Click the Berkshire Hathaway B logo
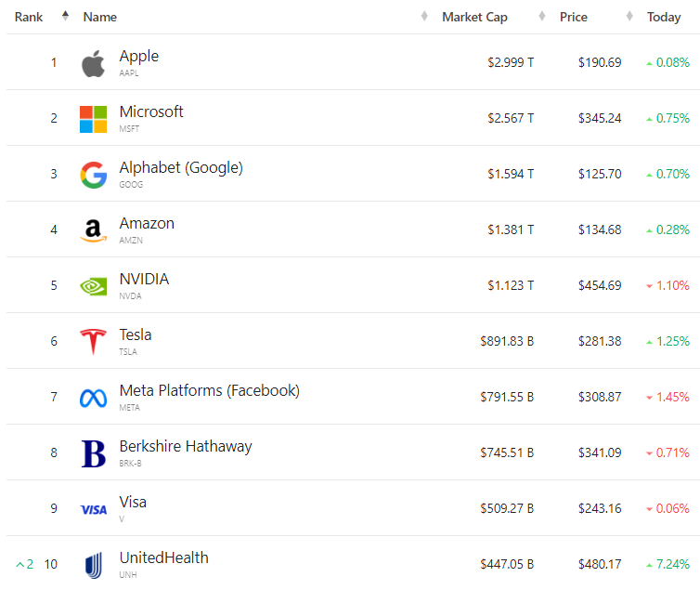The height and width of the screenshot is (590, 700). pos(93,453)
